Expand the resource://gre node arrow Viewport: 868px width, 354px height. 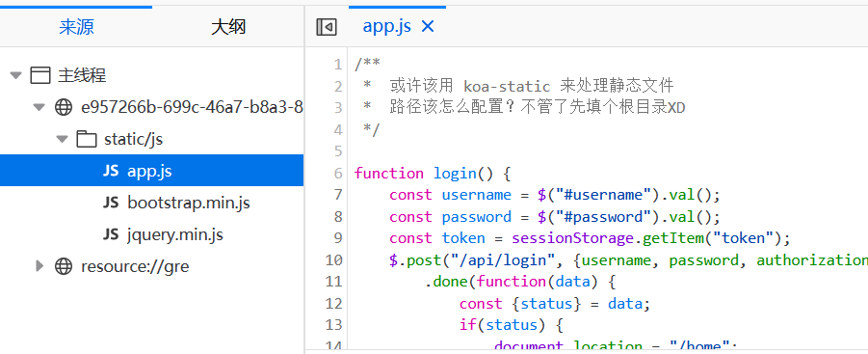(x=39, y=266)
